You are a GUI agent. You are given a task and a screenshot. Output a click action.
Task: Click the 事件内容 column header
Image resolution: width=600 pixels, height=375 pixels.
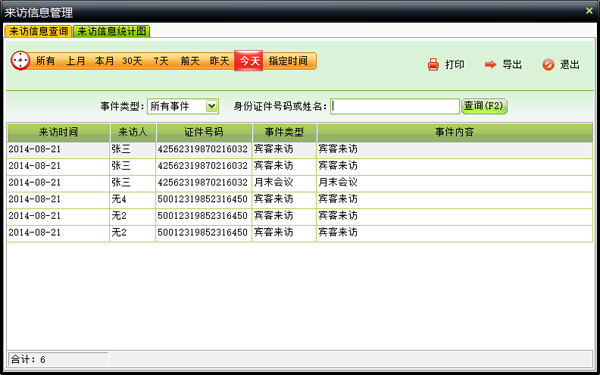click(455, 132)
